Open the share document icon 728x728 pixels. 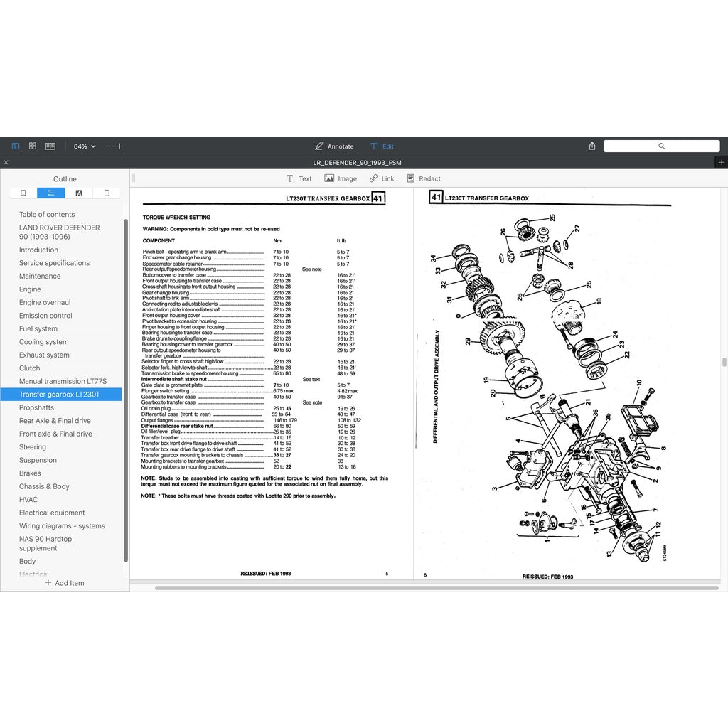592,146
